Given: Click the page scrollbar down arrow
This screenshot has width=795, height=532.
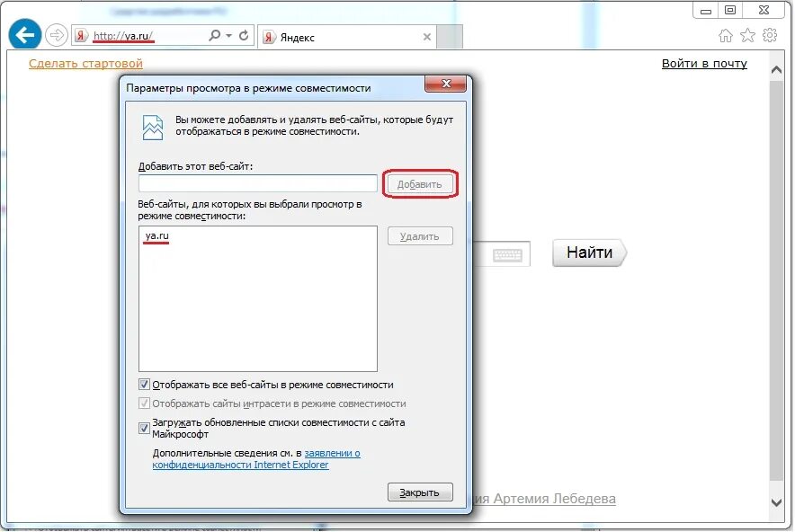Looking at the screenshot, I should click(x=776, y=502).
